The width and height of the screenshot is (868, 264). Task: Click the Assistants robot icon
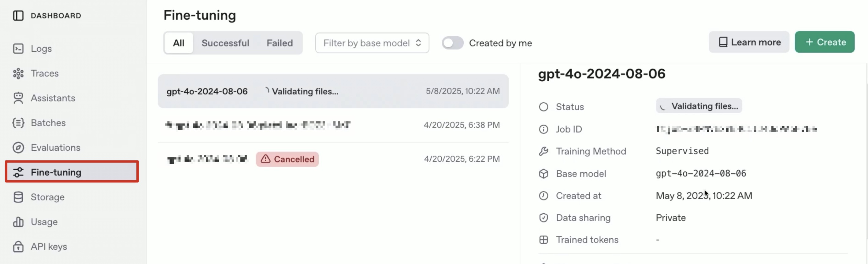tap(18, 98)
